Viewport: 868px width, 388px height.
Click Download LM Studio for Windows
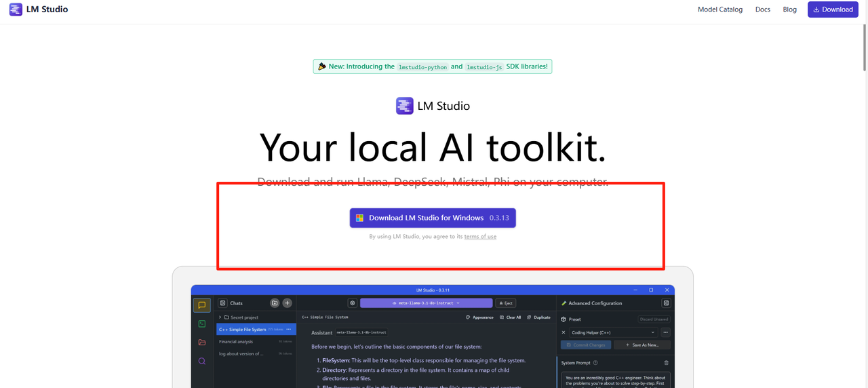(432, 218)
